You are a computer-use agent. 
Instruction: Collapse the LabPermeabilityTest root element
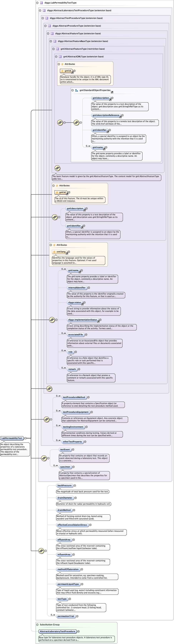coord(26,438)
